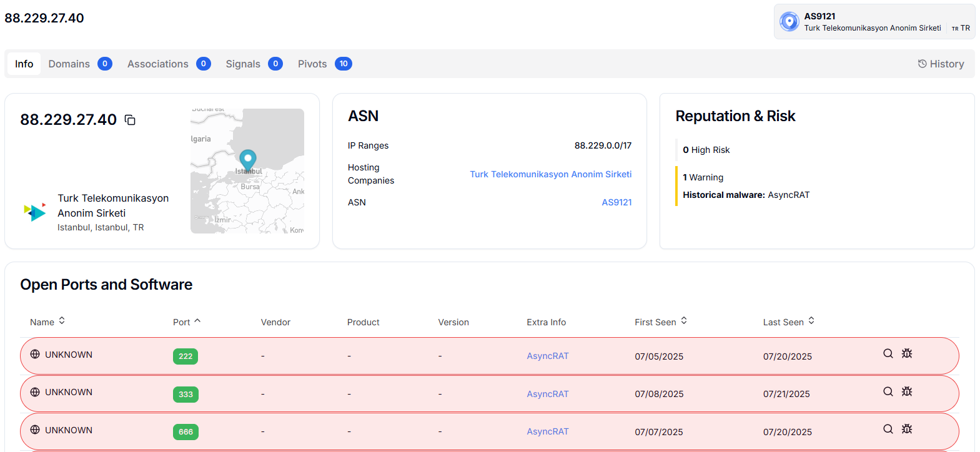Click the green port 333 badge
The width and height of the screenshot is (980, 452).
tap(186, 395)
